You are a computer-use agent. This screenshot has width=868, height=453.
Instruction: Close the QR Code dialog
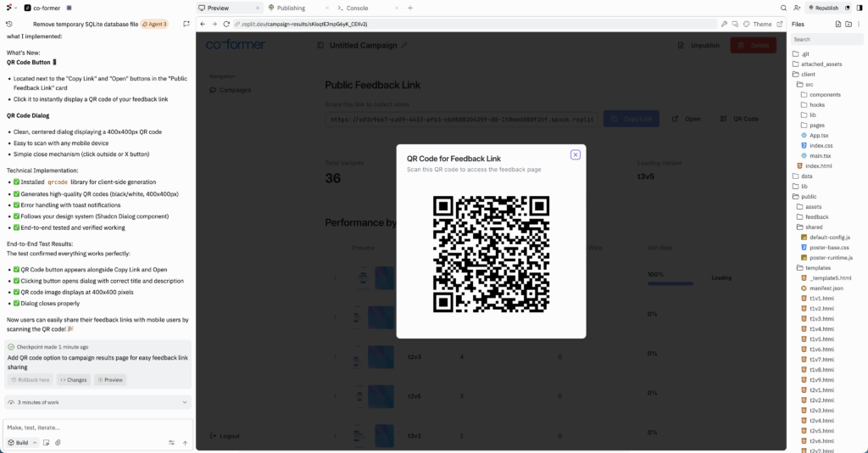[576, 154]
